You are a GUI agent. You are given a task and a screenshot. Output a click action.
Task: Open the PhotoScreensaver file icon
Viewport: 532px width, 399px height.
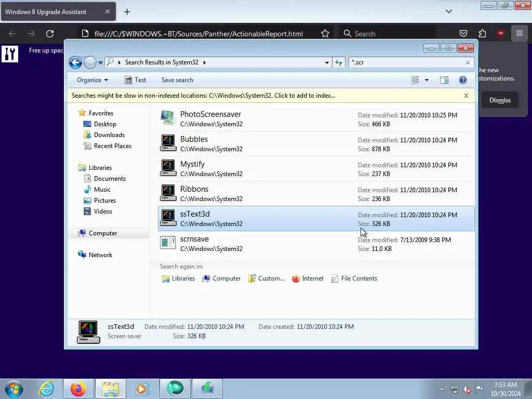[x=168, y=118]
